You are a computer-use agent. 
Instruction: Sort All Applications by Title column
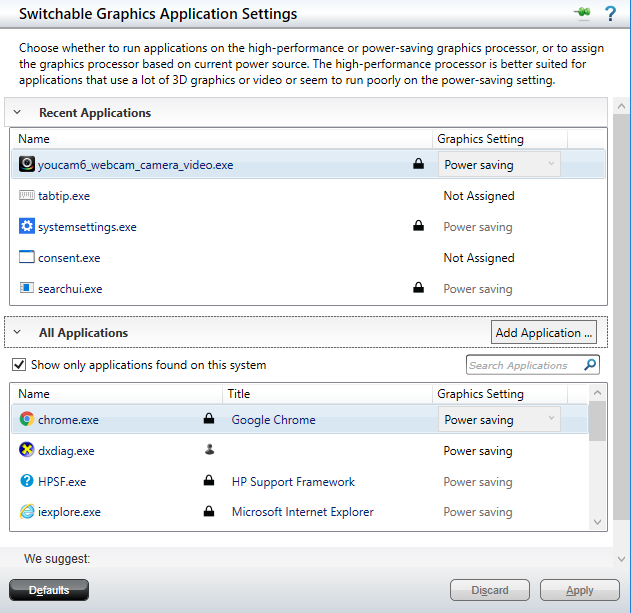pos(326,394)
